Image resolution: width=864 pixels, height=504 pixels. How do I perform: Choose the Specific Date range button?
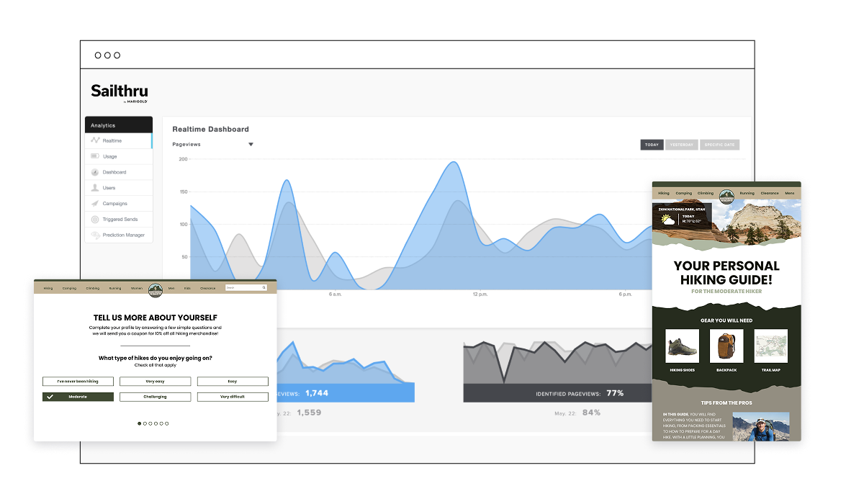coord(719,145)
